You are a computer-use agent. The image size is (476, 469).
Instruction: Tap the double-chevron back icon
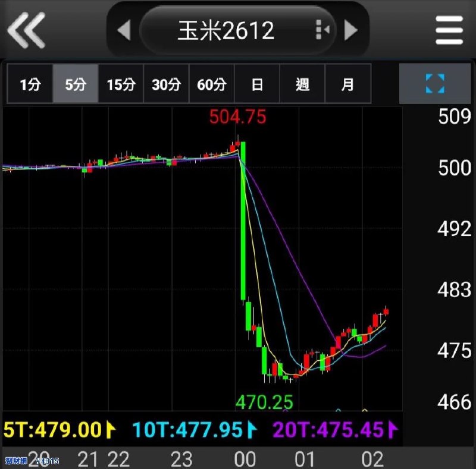pos(26,30)
